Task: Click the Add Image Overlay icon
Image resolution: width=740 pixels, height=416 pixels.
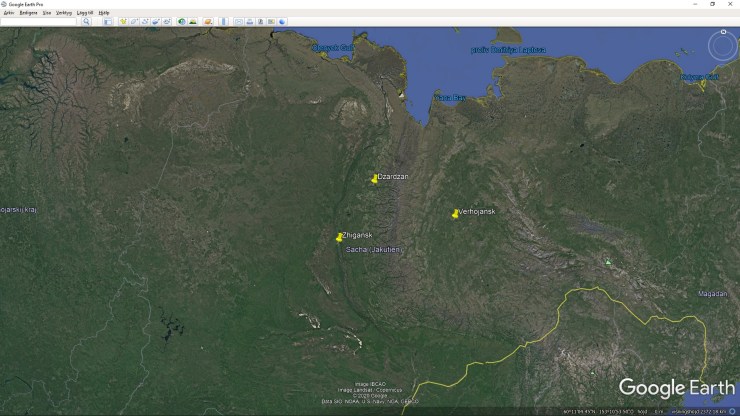Action: (156, 21)
